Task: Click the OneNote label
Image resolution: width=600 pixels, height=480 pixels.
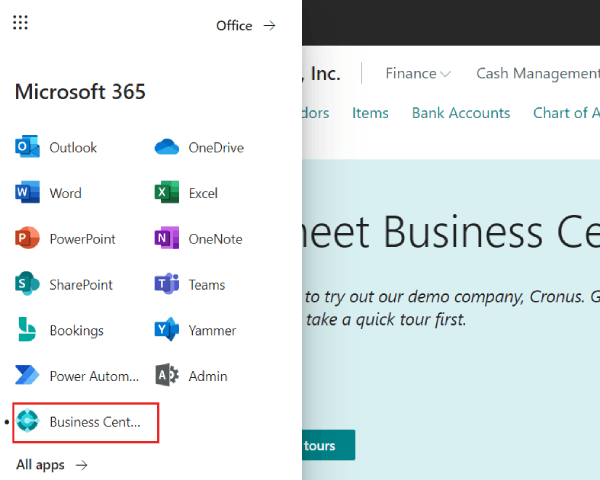Action: pos(215,239)
